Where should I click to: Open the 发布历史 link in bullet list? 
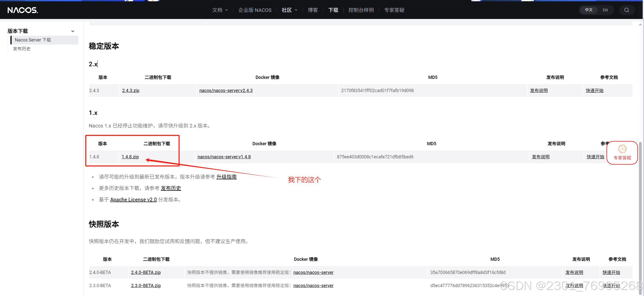[x=171, y=188]
